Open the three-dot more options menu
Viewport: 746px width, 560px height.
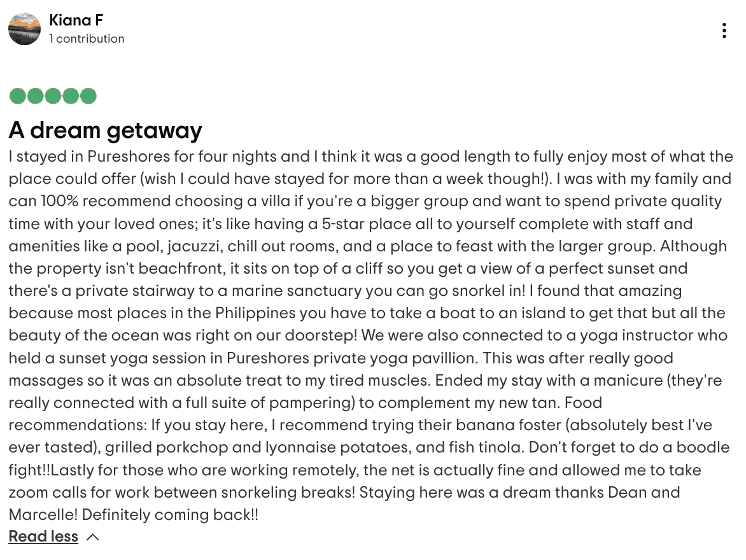724,31
